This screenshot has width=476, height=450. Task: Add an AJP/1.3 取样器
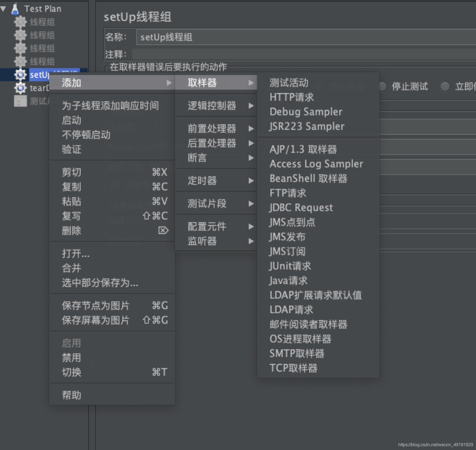[318, 149]
